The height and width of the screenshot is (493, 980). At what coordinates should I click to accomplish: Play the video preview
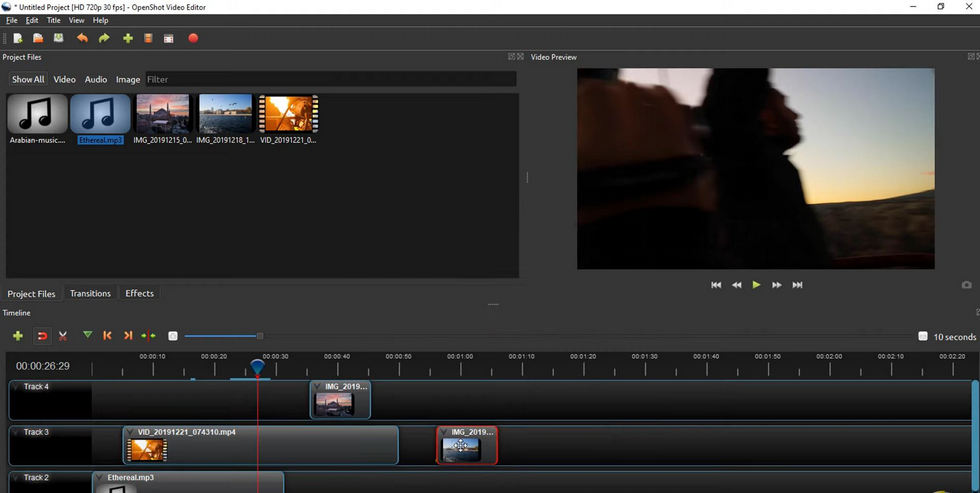756,285
